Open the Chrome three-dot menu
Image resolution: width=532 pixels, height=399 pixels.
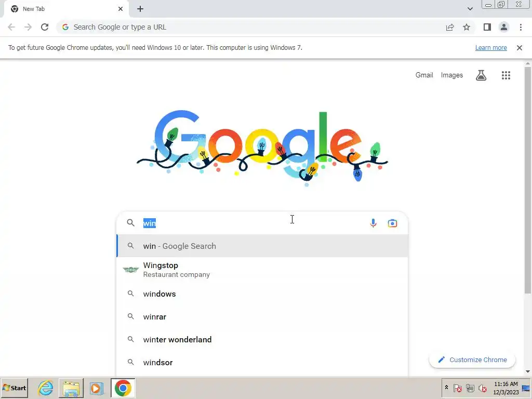coord(521,27)
